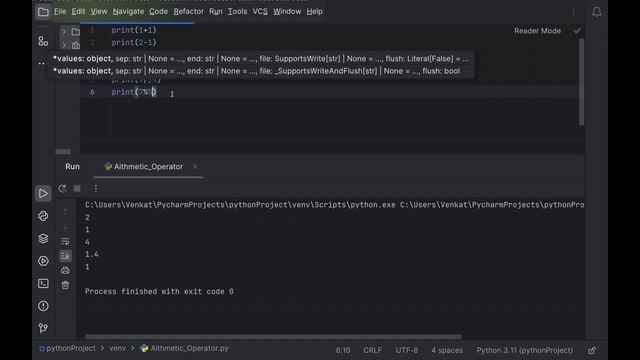This screenshot has height=360, width=640.
Task: Print the console output
Action: [x=65, y=270]
